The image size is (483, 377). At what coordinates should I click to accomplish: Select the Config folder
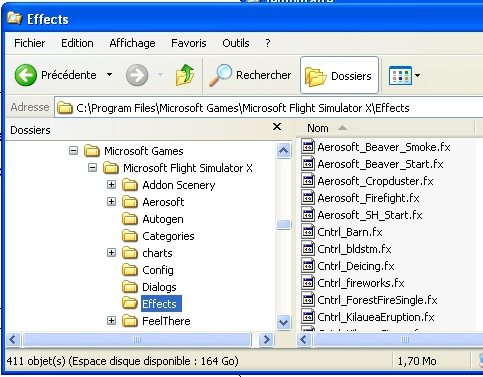tap(158, 270)
